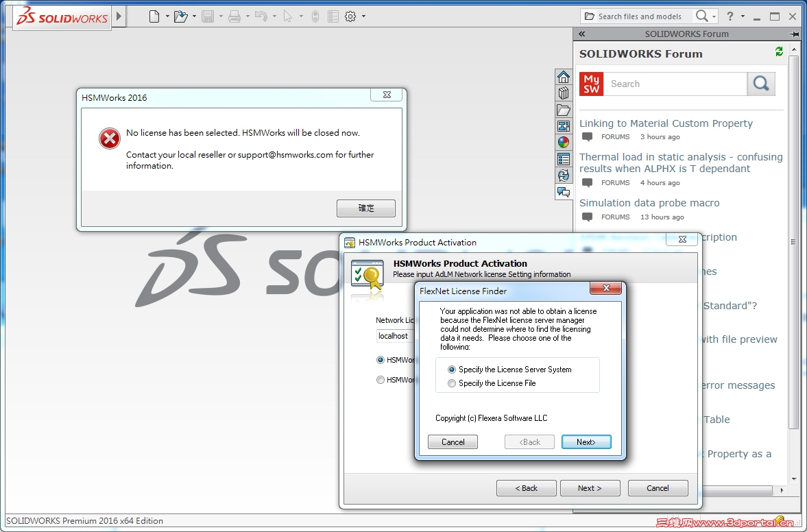Click the forum panel vertical scrollbar

pyautogui.click(x=793, y=242)
